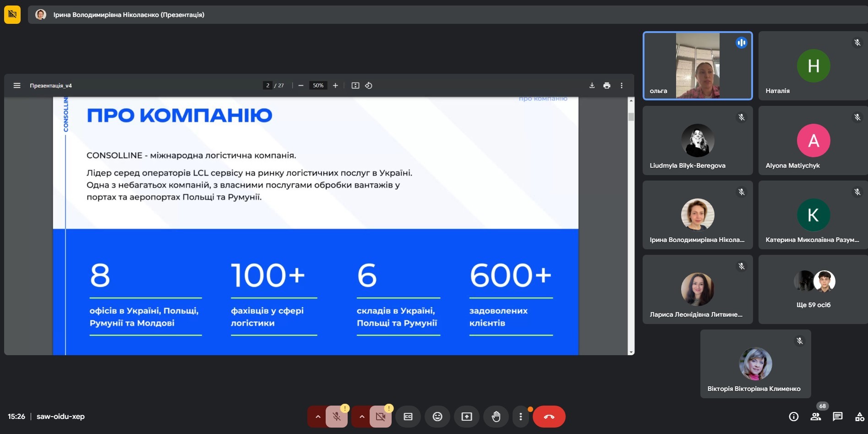Select Вікторія Вікторівна Клименко tile
Image resolution: width=868 pixels, height=434 pixels.
click(x=755, y=364)
